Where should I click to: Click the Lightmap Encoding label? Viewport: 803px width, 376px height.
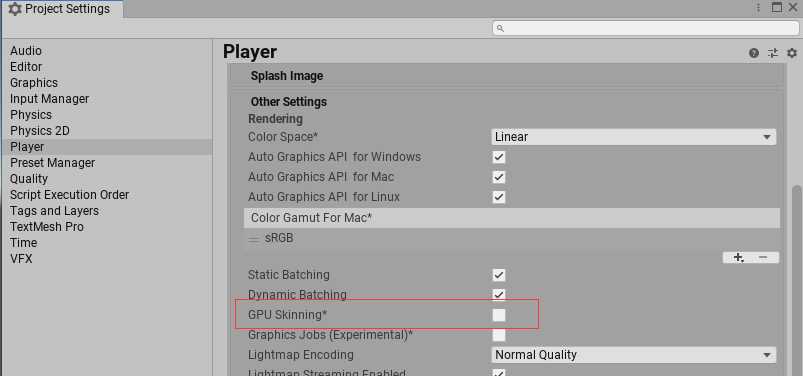click(301, 354)
